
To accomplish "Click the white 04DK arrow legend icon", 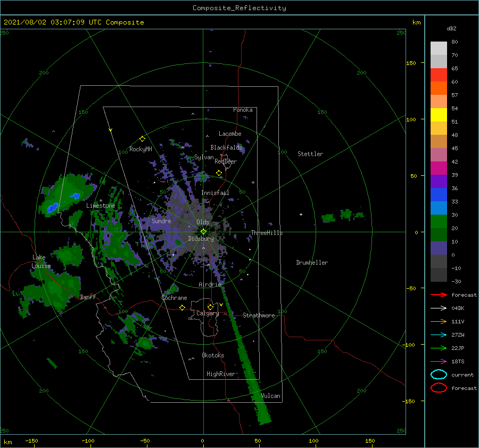I will (x=439, y=308).
